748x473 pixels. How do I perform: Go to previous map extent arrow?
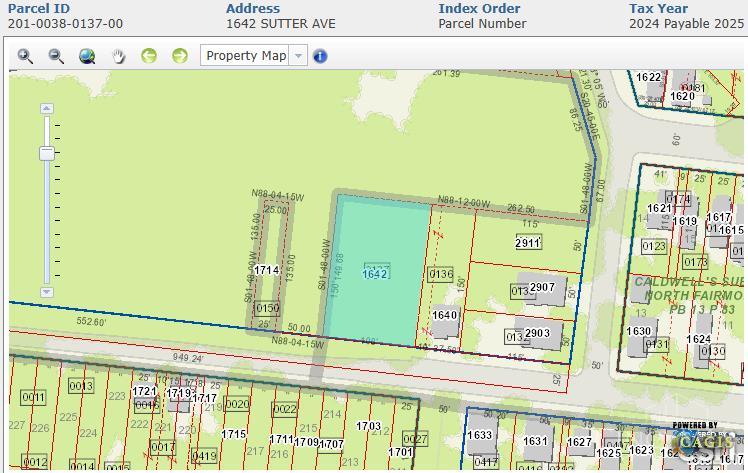click(x=149, y=56)
